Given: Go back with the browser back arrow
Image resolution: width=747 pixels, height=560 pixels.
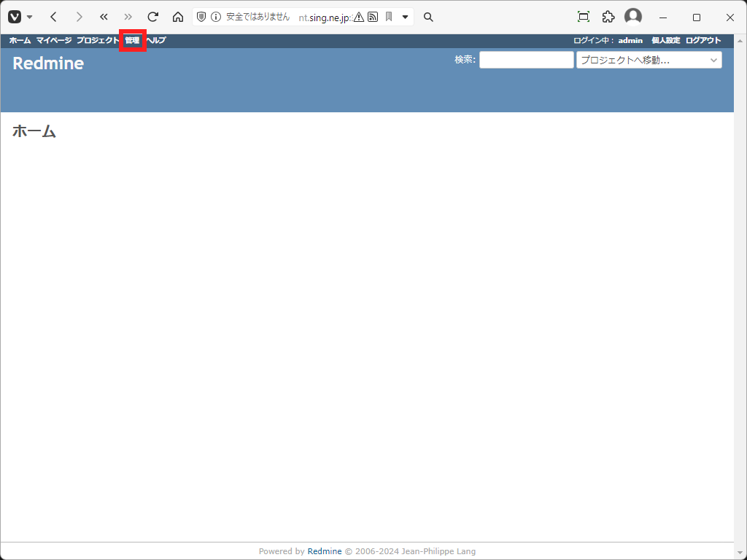Looking at the screenshot, I should coord(53,17).
